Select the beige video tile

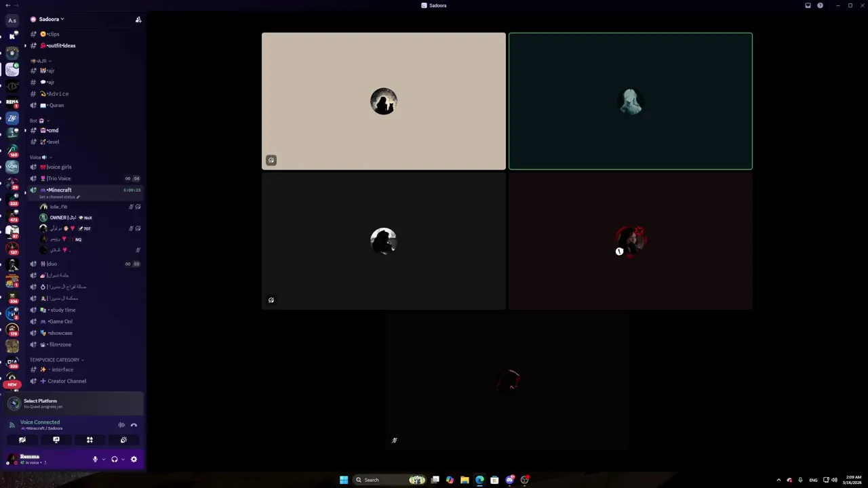pos(384,101)
